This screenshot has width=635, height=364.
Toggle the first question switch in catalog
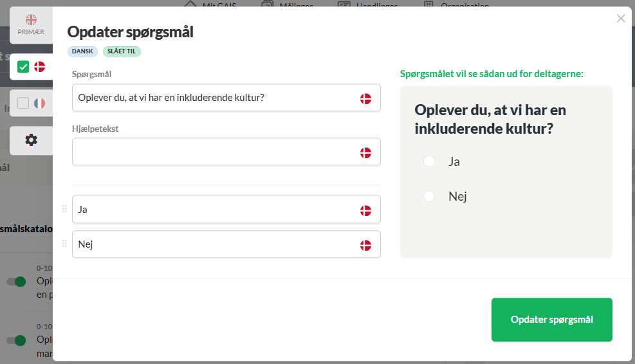point(16,282)
